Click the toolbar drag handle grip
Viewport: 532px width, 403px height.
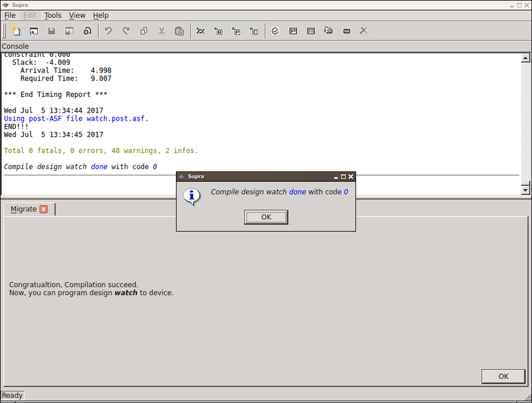click(5, 31)
